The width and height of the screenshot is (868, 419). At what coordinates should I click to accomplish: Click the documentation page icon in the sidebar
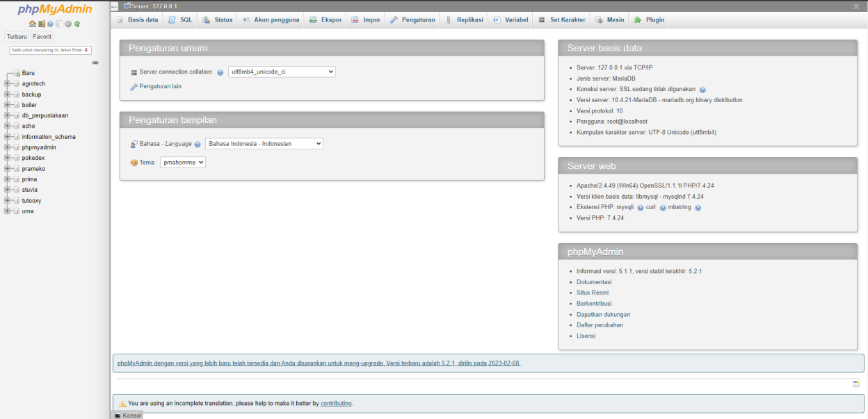(x=59, y=23)
